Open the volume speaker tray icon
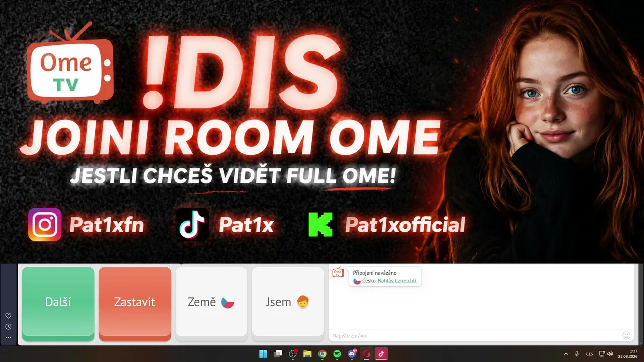The image size is (644, 362). coord(610,354)
